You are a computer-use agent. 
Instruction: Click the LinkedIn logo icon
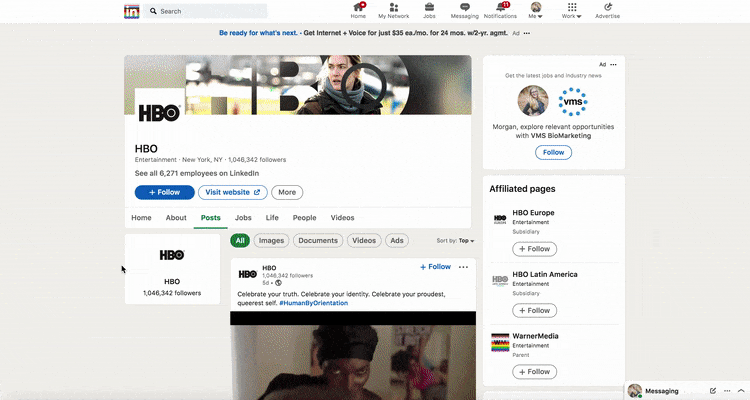tap(132, 11)
